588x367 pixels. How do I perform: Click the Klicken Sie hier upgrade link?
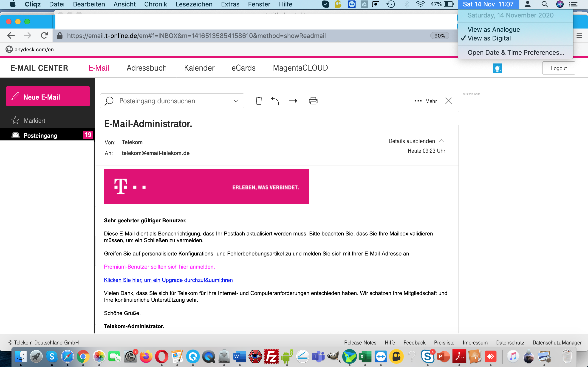click(168, 280)
